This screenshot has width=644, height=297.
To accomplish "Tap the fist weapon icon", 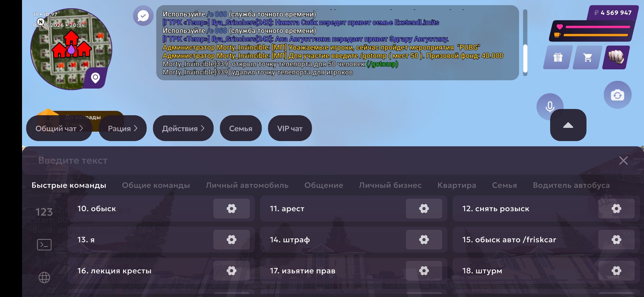I will point(616,57).
